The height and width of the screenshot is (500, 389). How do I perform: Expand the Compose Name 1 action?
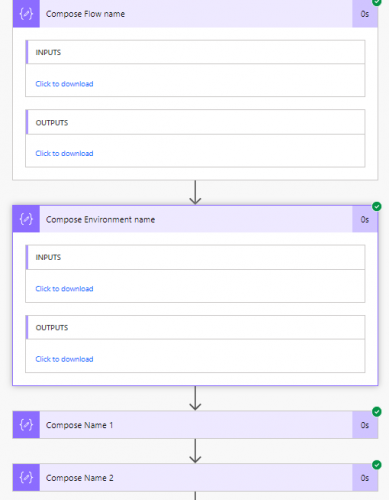(x=196, y=425)
